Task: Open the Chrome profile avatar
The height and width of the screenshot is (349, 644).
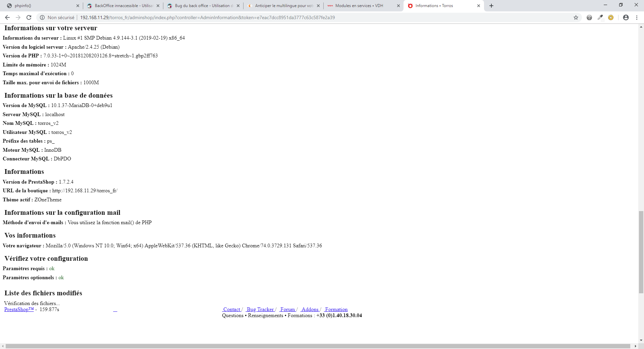Action: (626, 17)
